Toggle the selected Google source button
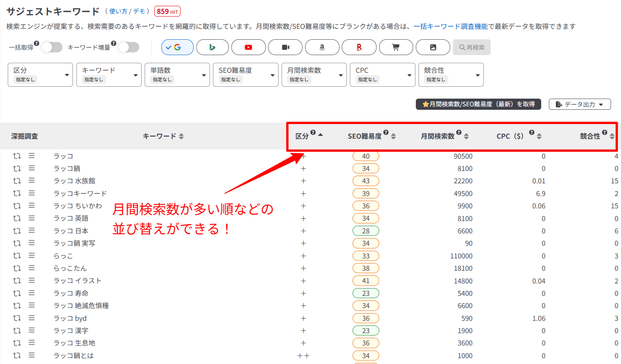The image size is (621, 364). tap(177, 47)
